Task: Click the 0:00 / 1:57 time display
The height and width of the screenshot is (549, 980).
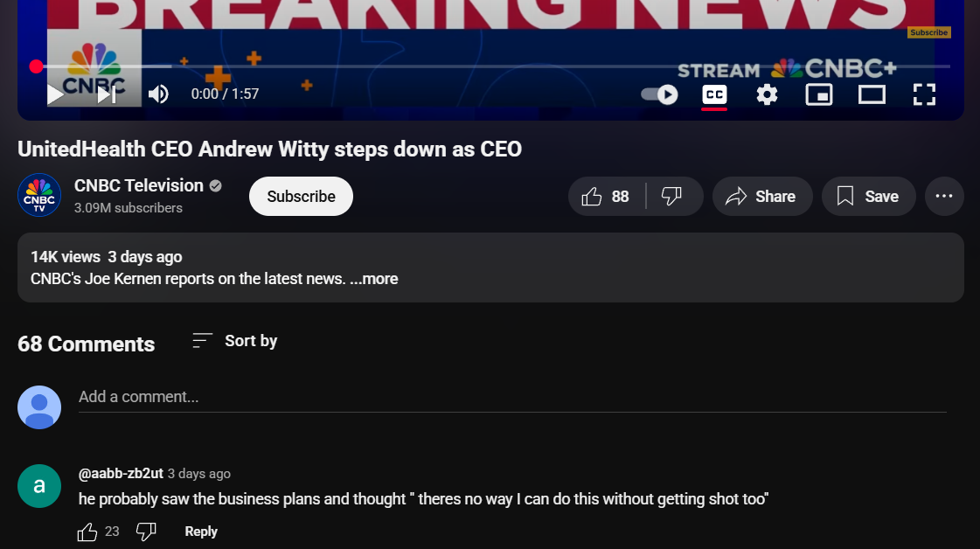Action: [225, 94]
